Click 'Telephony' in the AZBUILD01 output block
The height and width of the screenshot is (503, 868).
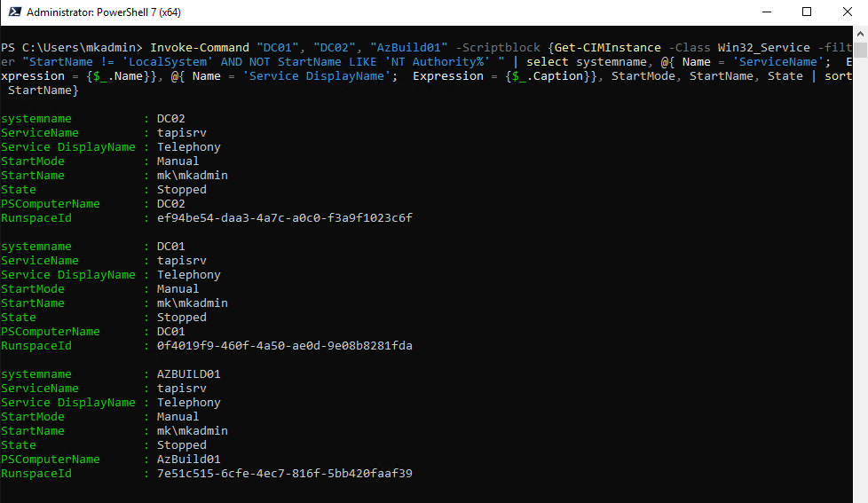tap(189, 403)
